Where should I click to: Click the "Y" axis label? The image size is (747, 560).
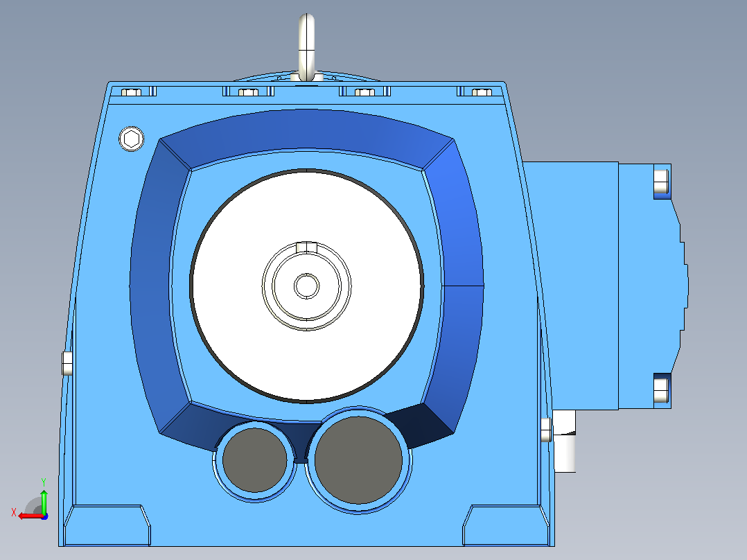pos(44,482)
